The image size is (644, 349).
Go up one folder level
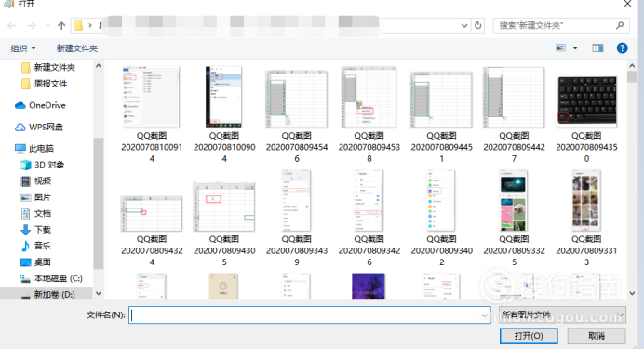pyautogui.click(x=61, y=26)
